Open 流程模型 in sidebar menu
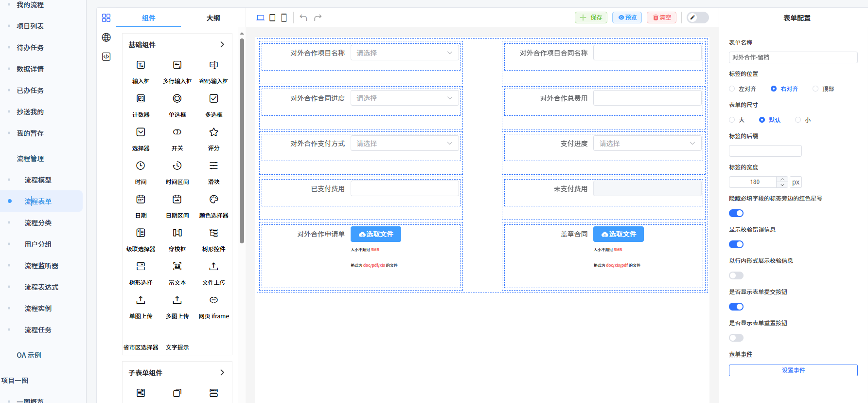Screen dimensions: 868x403 click(x=38, y=180)
